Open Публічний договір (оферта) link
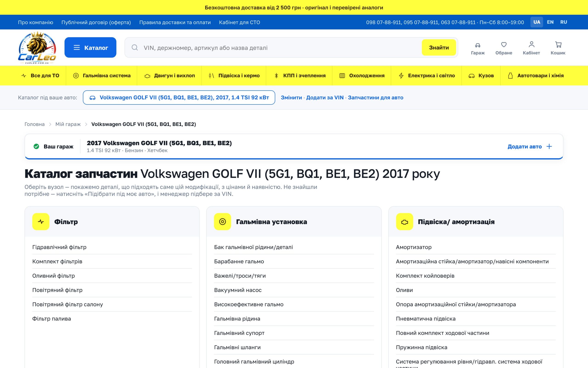This screenshot has height=368, width=588. tap(96, 22)
